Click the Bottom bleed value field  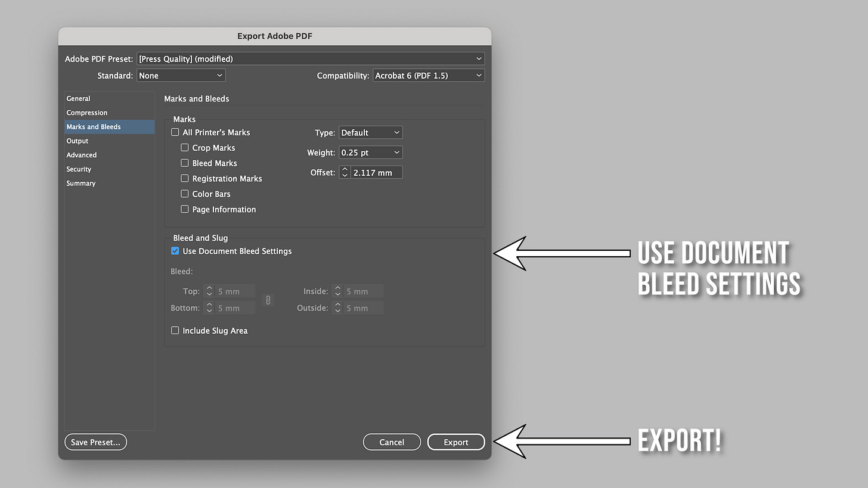click(235, 308)
